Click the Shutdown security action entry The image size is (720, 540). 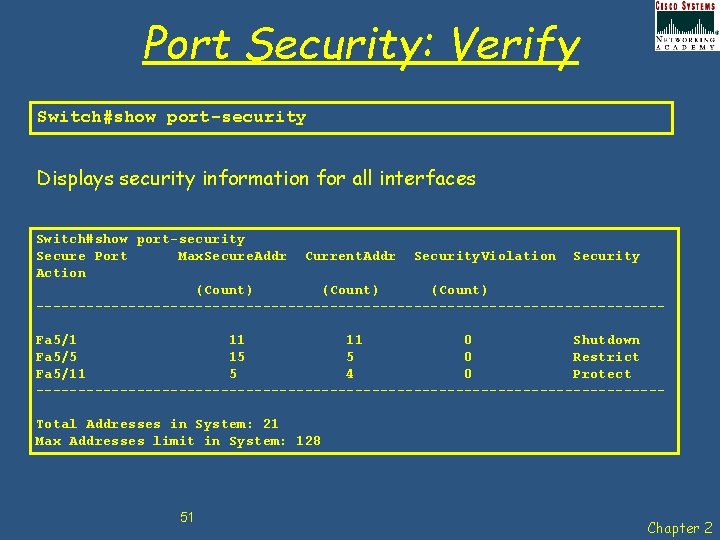click(x=606, y=340)
